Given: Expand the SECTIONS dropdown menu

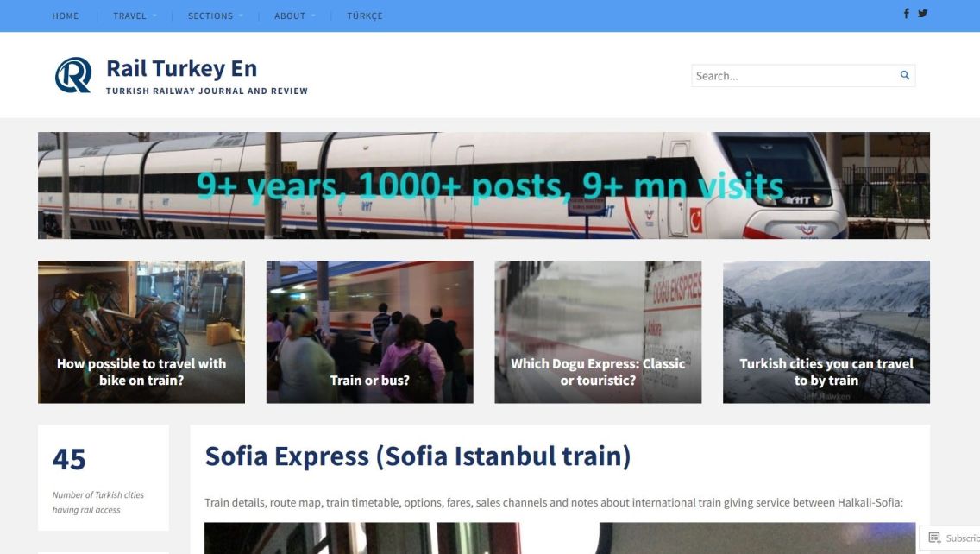Looking at the screenshot, I should 215,16.
